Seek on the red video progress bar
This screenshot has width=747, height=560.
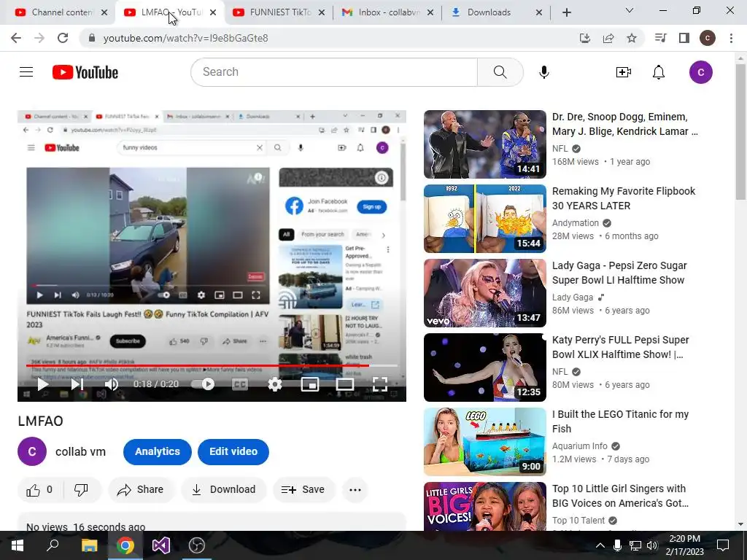(212, 366)
